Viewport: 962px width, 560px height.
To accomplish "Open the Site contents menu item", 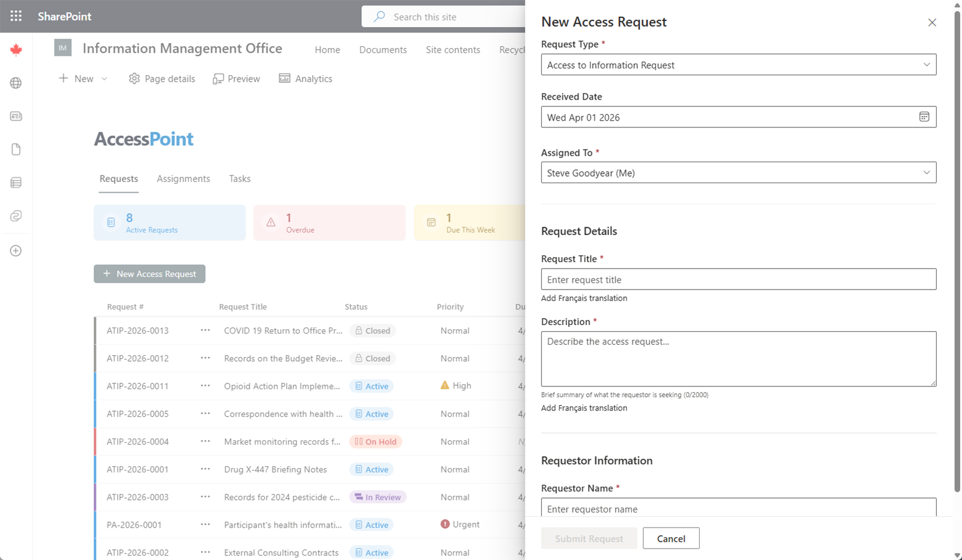I will 453,50.
